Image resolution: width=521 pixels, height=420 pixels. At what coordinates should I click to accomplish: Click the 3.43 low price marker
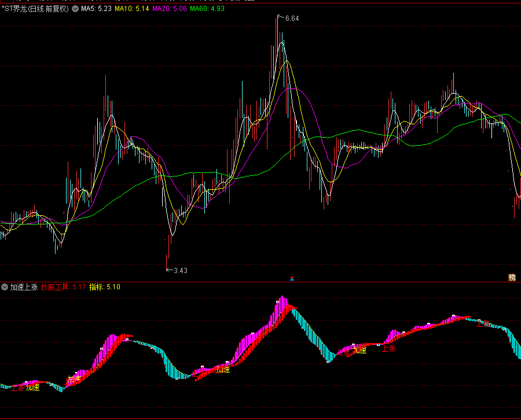click(x=181, y=271)
